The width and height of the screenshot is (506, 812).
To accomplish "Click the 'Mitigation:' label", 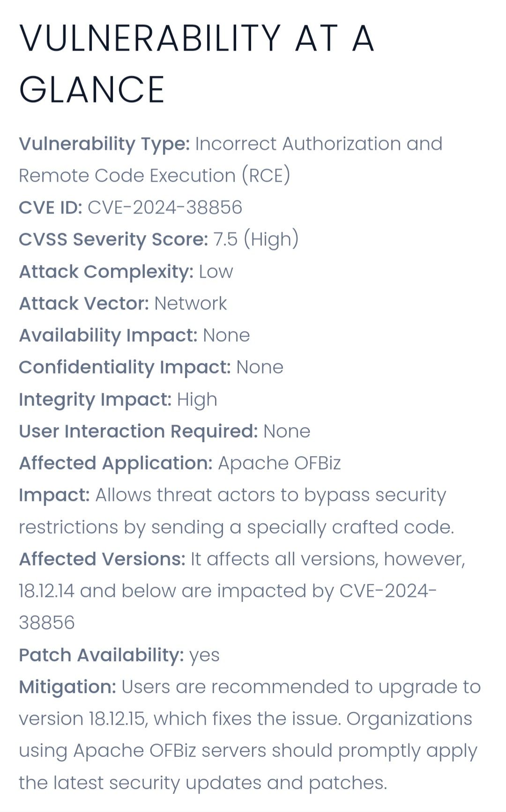I will (x=67, y=687).
